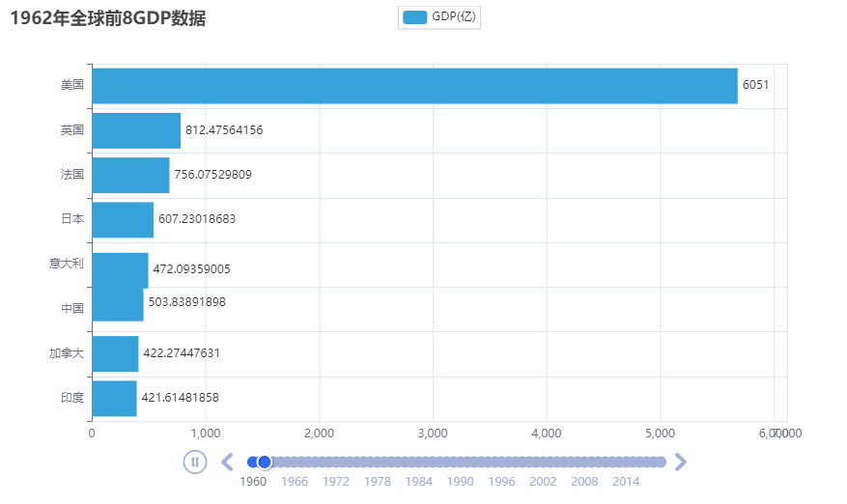
Task: Select 1996 timeline label
Action: (x=502, y=481)
